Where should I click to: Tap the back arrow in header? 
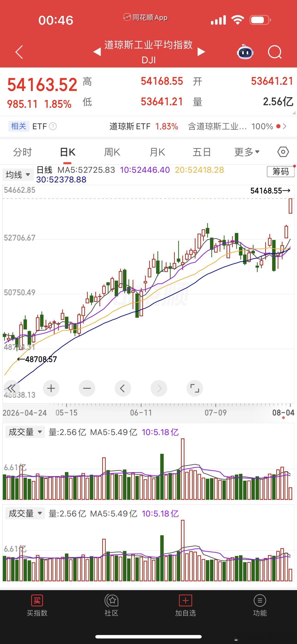19,52
